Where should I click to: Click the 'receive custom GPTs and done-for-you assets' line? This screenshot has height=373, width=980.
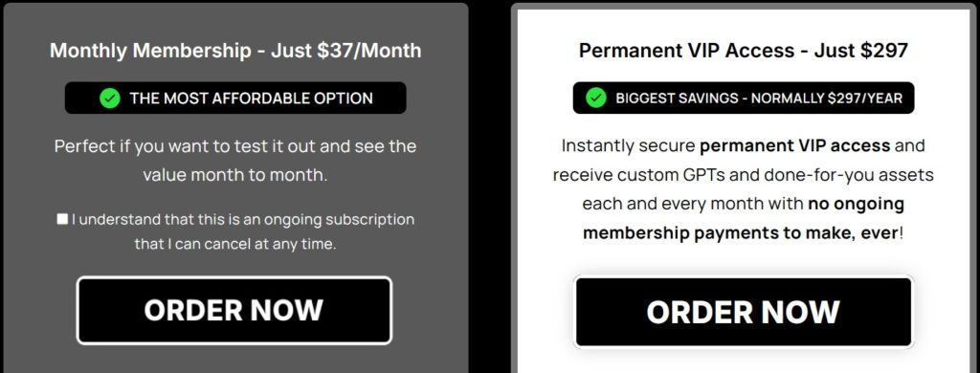coord(743,175)
